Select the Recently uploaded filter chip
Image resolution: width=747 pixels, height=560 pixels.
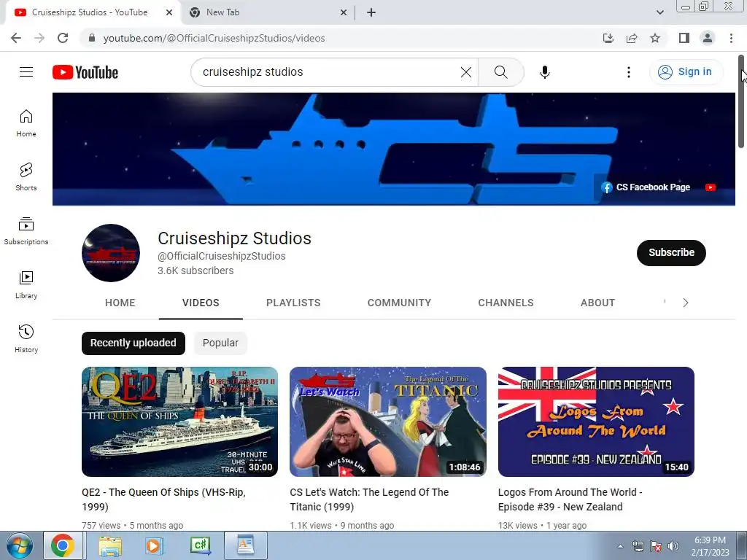[x=133, y=343]
